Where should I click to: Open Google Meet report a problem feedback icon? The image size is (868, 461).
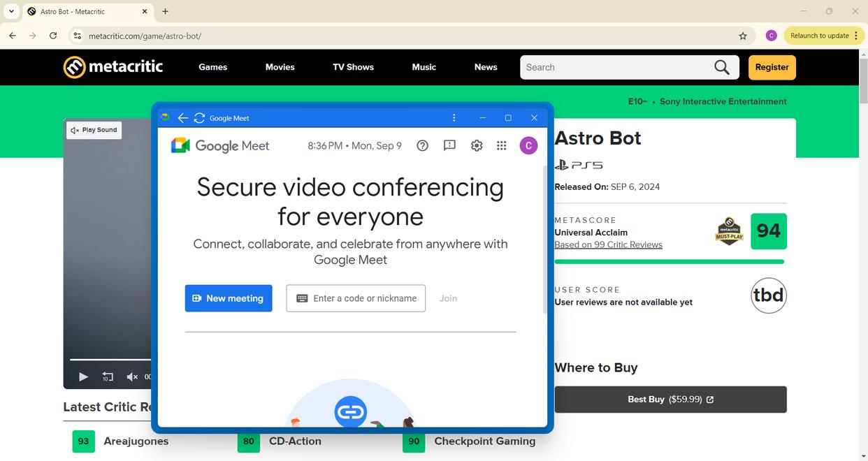(x=449, y=145)
